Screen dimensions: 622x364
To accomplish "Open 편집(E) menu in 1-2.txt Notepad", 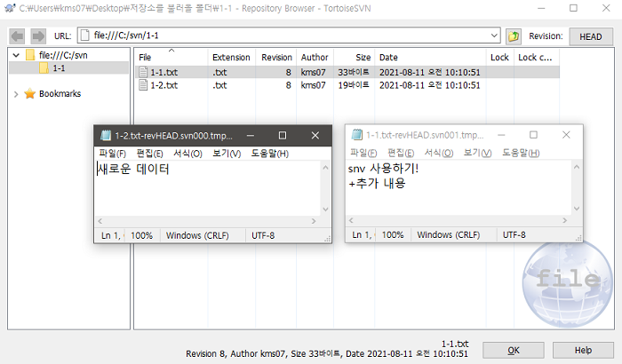I will 150,154.
